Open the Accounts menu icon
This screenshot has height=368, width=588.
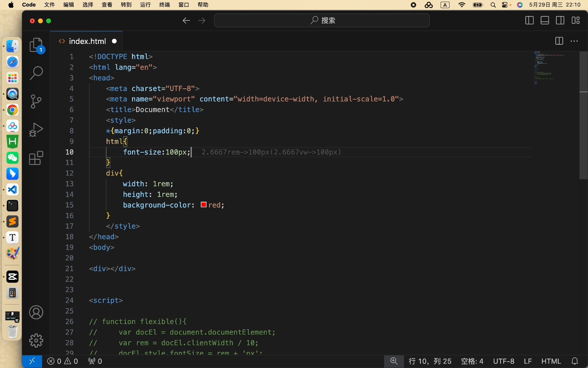(36, 312)
